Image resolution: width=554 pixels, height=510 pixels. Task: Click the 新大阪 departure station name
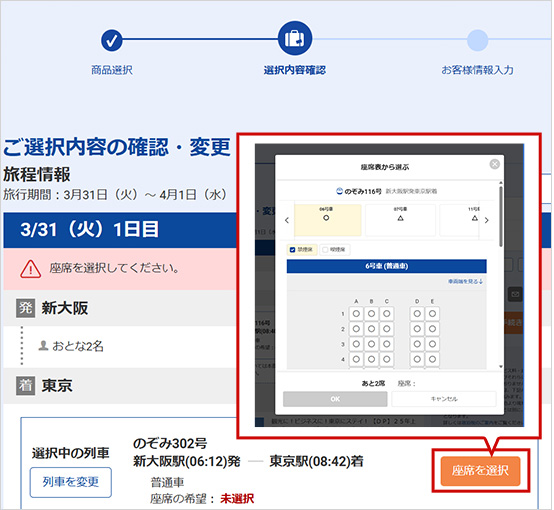click(x=65, y=308)
